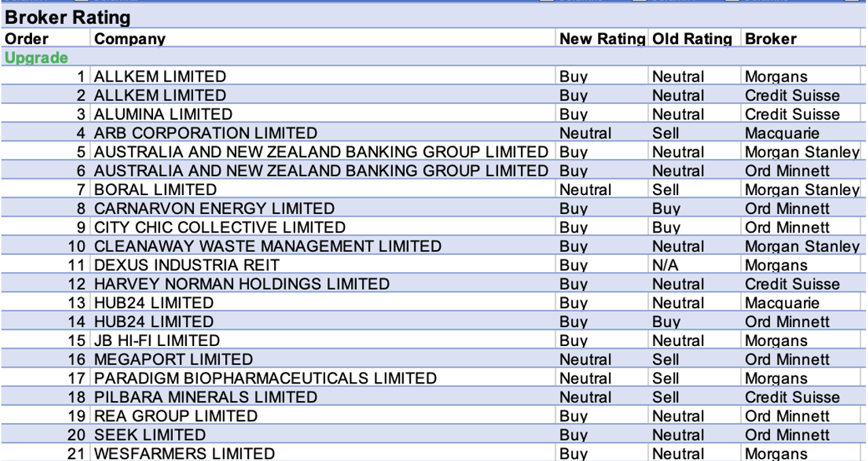Select the REA GROUP LIMITED cell
The image size is (868, 461).
click(176, 416)
